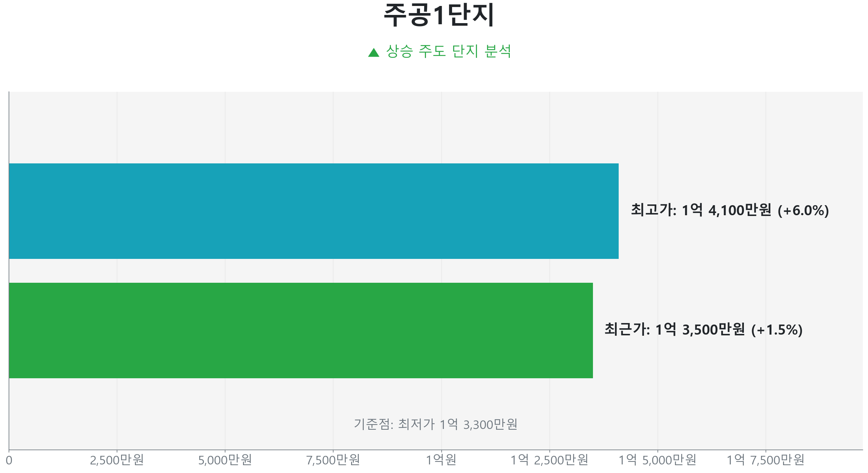
Task: Click the green upward triangle icon
Action: [x=373, y=53]
